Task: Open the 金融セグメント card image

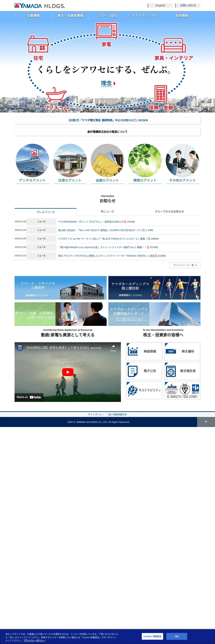Action: coord(107,160)
